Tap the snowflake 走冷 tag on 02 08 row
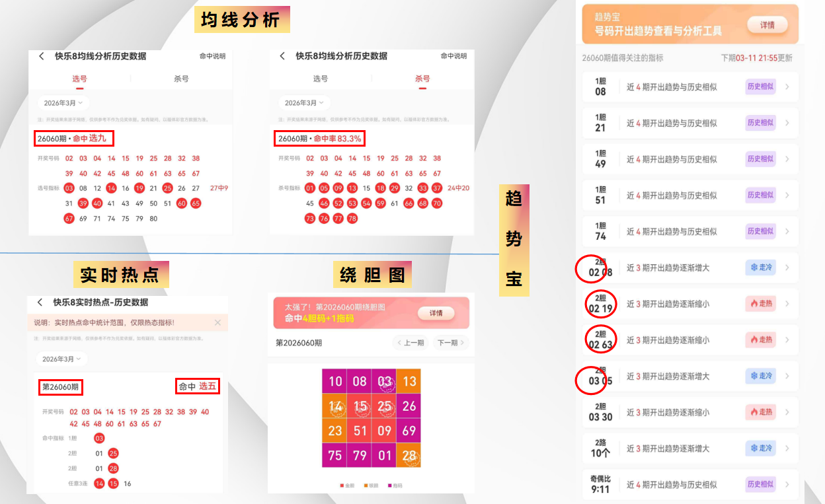825x504 pixels. [x=760, y=268]
